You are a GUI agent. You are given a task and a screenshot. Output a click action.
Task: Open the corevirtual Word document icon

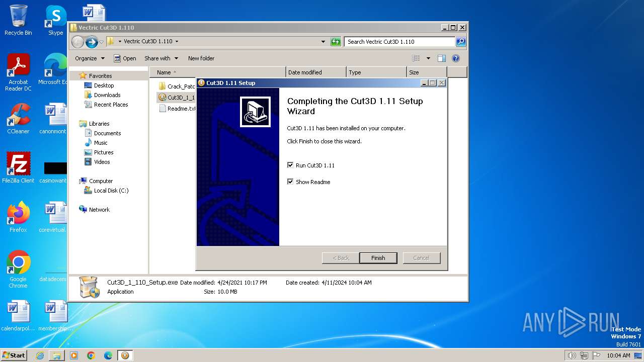point(53,217)
